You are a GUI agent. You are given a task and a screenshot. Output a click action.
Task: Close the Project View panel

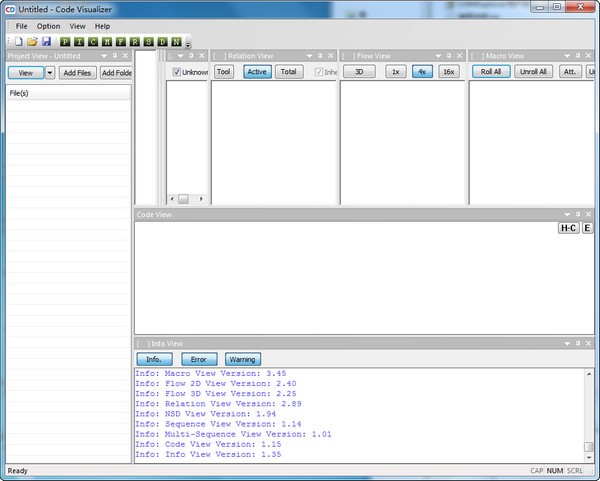(125, 56)
